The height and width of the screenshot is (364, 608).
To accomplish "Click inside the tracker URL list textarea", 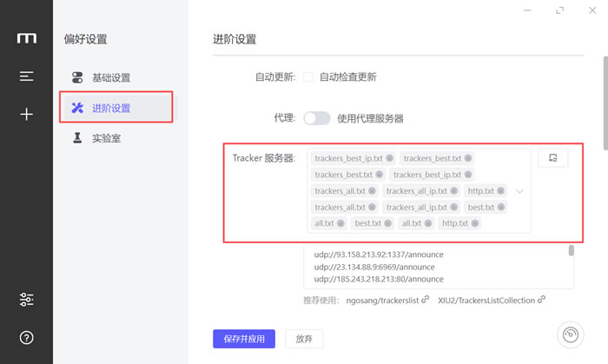I will (434, 267).
